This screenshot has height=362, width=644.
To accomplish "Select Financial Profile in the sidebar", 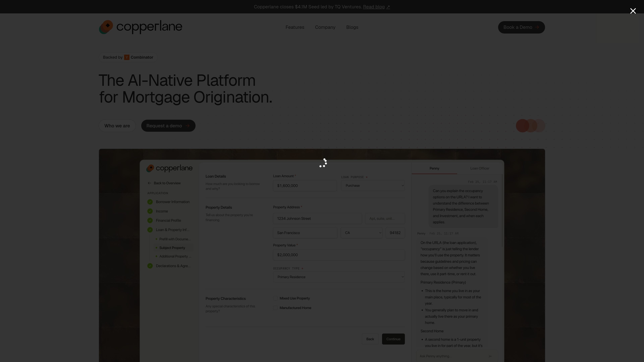I will click(168, 221).
